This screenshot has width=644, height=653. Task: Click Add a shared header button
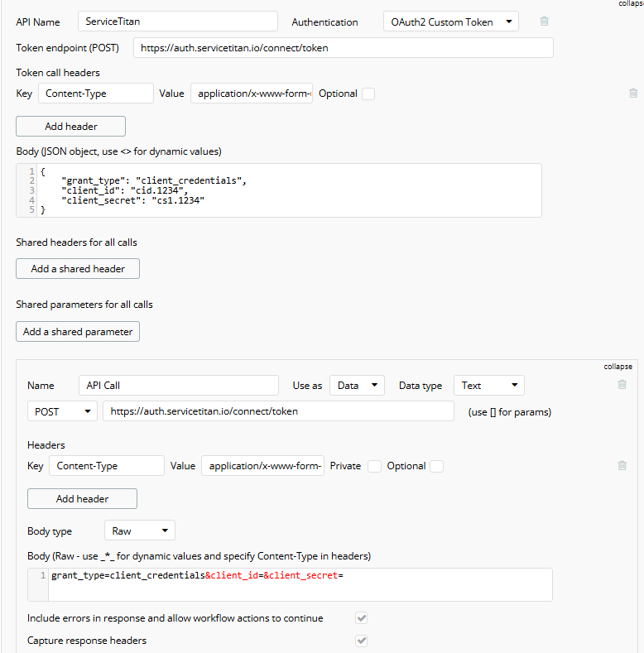tap(78, 269)
